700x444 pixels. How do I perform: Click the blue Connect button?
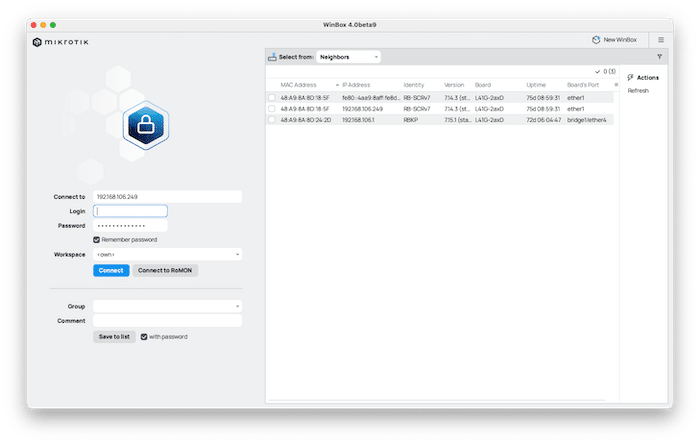coord(111,270)
